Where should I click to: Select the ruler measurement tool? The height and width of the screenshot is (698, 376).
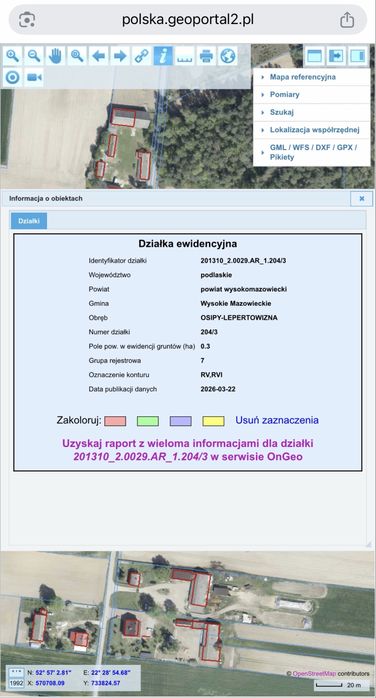point(184,56)
